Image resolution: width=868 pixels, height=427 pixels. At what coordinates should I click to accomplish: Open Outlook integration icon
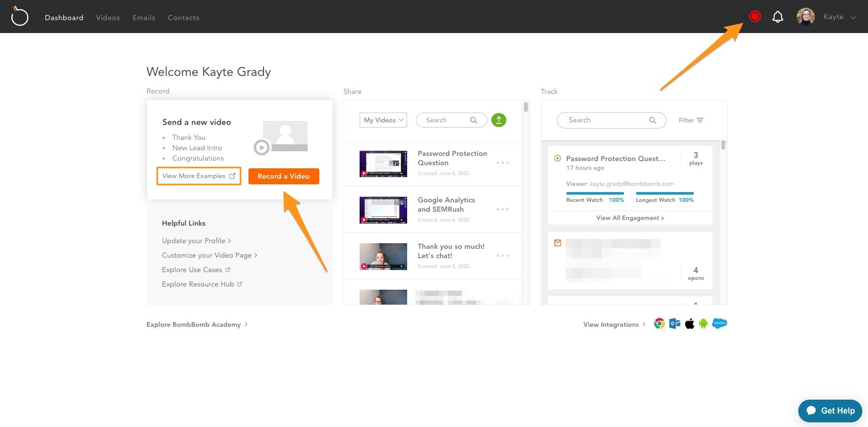click(x=674, y=324)
